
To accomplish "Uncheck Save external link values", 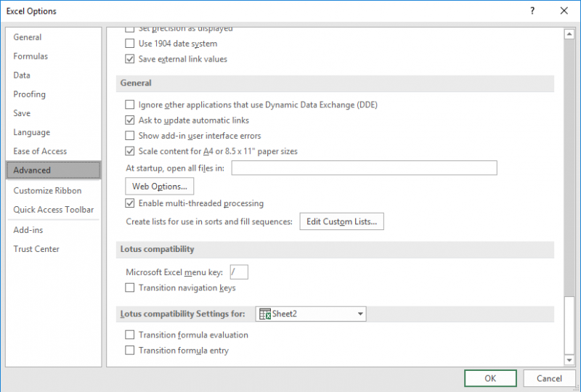I will coord(130,59).
